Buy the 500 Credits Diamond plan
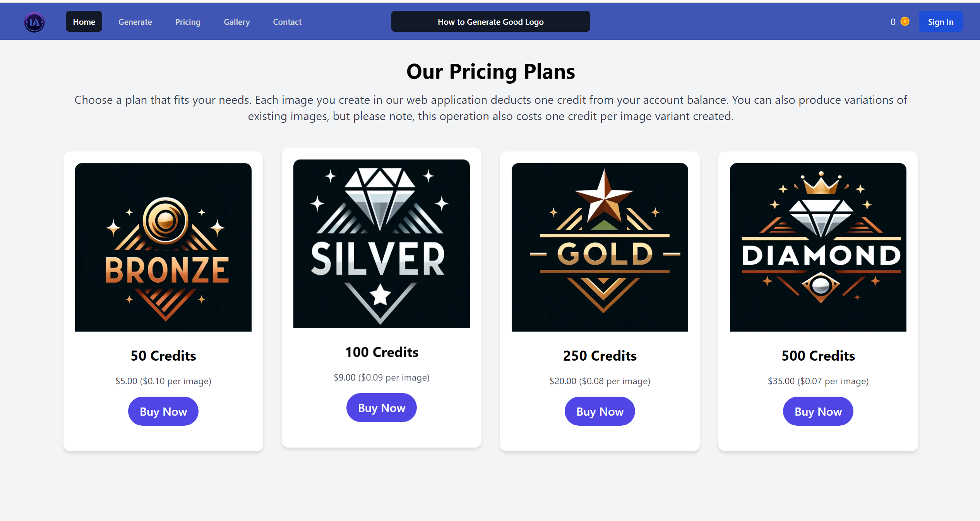 tap(818, 411)
